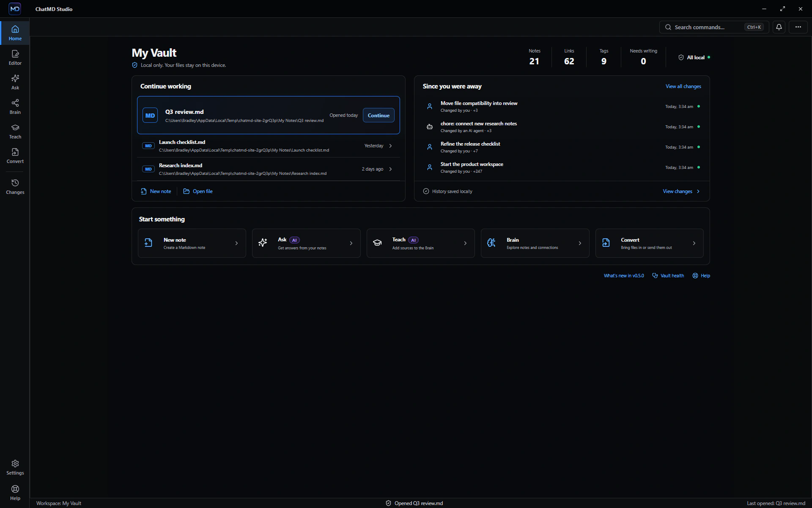Create a New note under Continue working
The width and height of the screenshot is (812, 508).
(x=156, y=191)
